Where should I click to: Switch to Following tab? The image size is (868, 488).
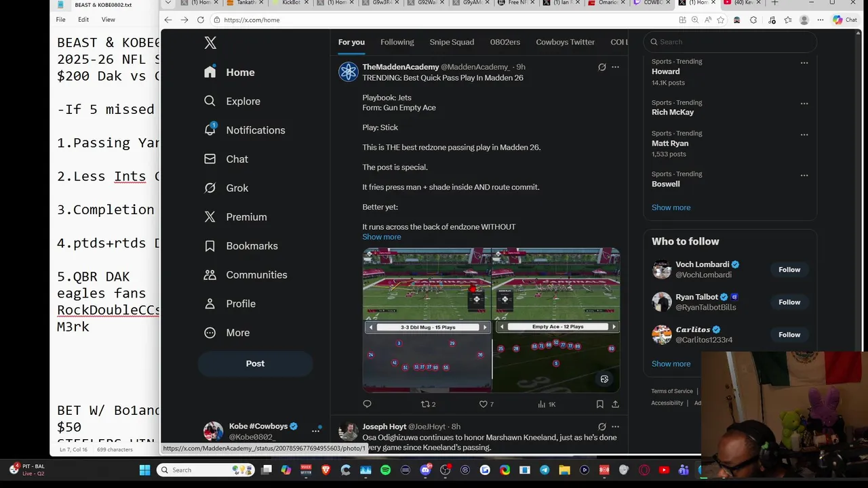397,42
